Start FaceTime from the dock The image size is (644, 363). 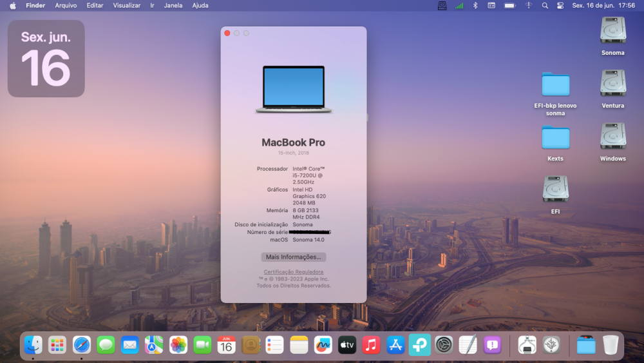pyautogui.click(x=202, y=345)
